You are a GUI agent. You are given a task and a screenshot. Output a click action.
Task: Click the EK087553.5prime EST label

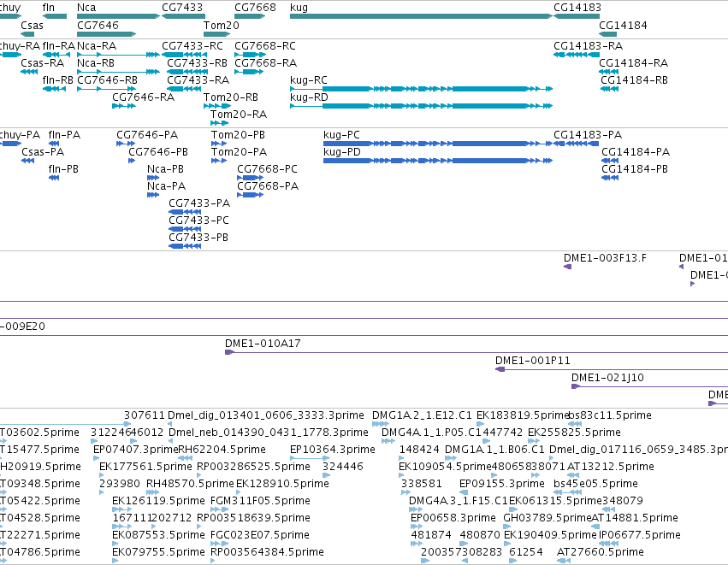pos(158,535)
